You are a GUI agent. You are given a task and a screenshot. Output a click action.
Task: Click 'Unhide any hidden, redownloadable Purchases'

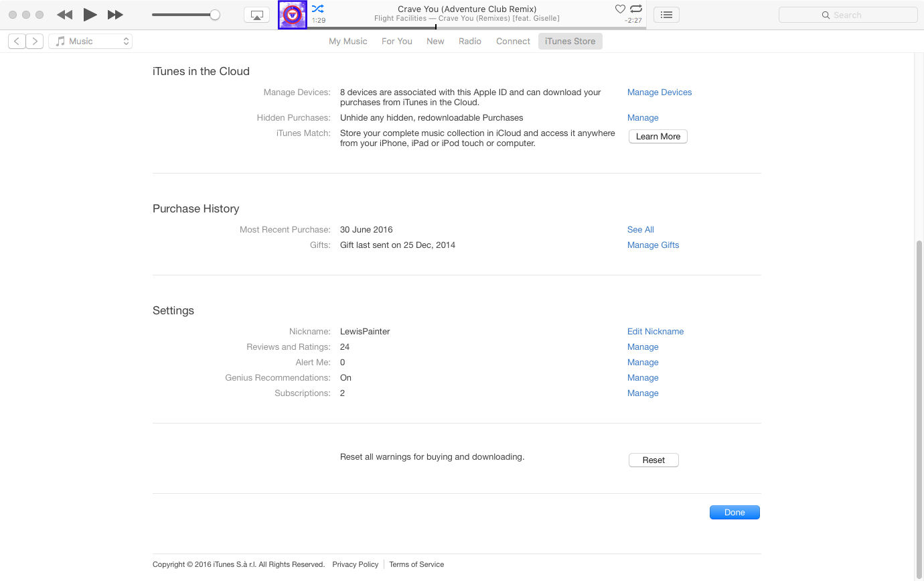[x=432, y=118]
